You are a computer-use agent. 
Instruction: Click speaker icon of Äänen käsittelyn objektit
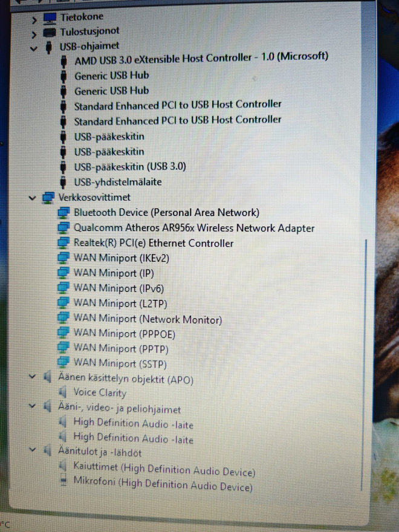(x=48, y=377)
